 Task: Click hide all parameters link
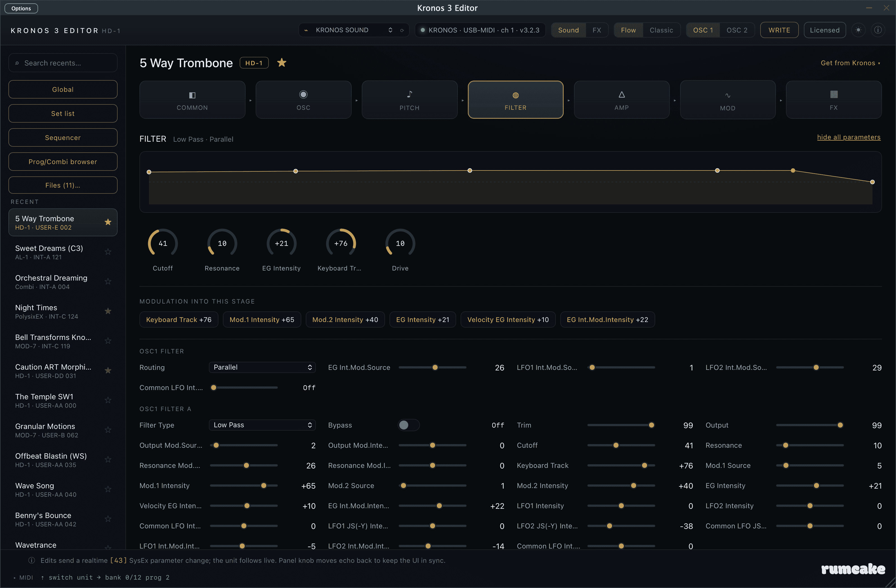tap(849, 137)
